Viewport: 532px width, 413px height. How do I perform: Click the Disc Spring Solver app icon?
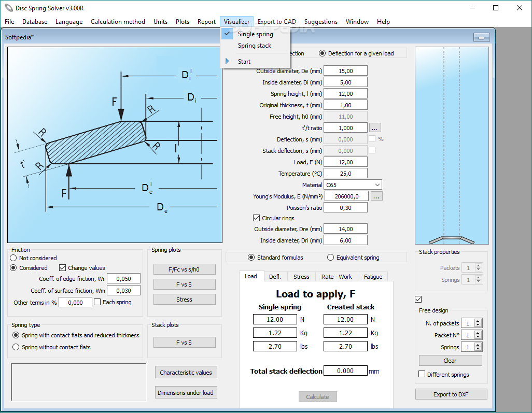9,8
